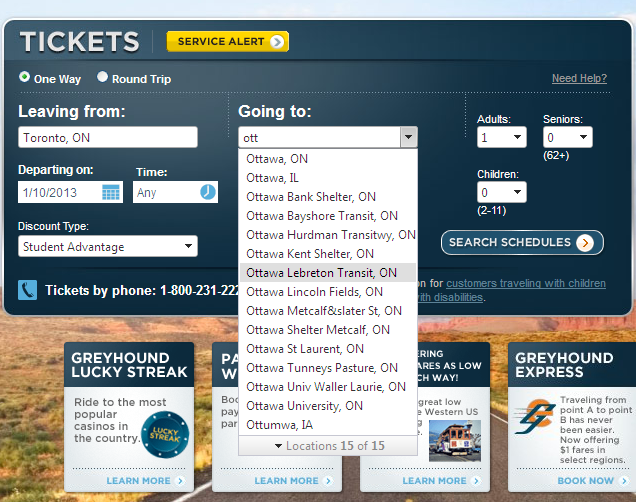The height and width of the screenshot is (502, 636).
Task: Collapse the Locations 15 of 15 footer
Action: coord(328,446)
